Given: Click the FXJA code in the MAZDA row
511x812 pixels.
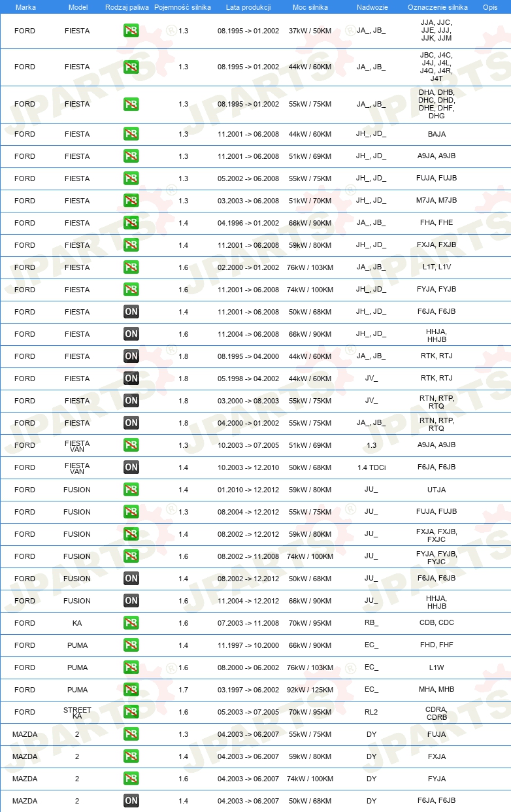Looking at the screenshot, I should pos(437,756).
